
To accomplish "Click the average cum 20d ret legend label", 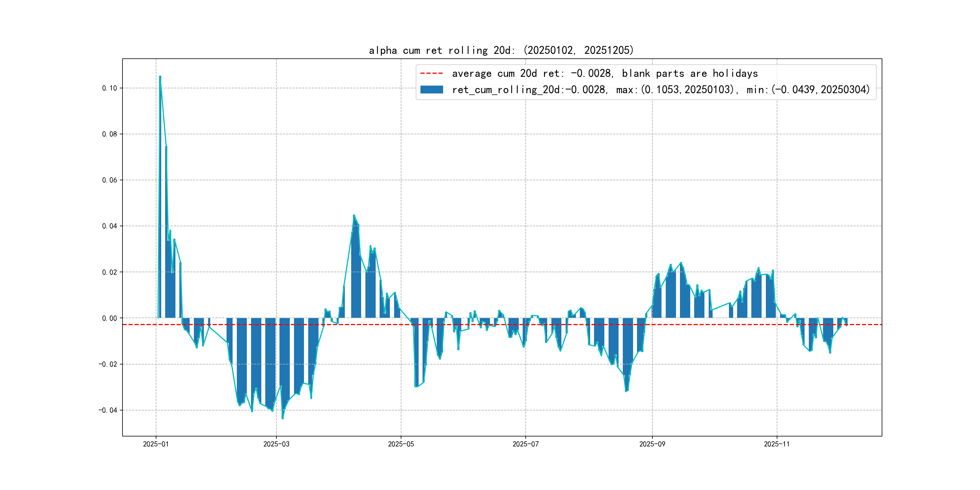I will click(x=605, y=73).
